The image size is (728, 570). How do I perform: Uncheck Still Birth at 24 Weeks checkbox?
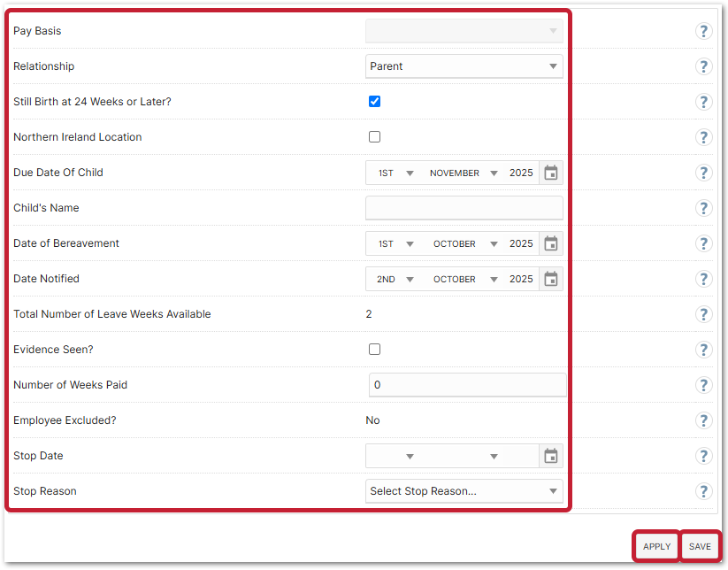tap(374, 102)
